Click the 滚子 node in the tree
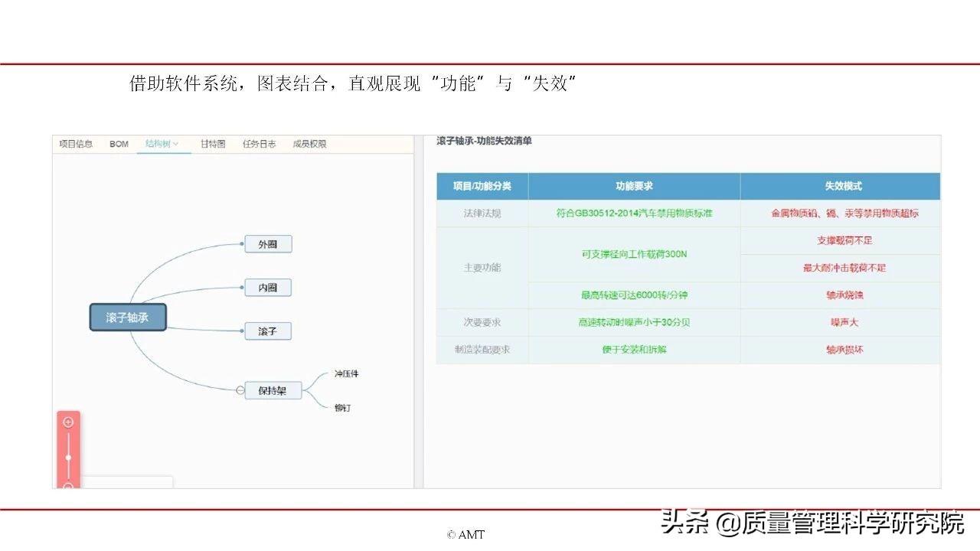The width and height of the screenshot is (980, 551). (x=267, y=331)
